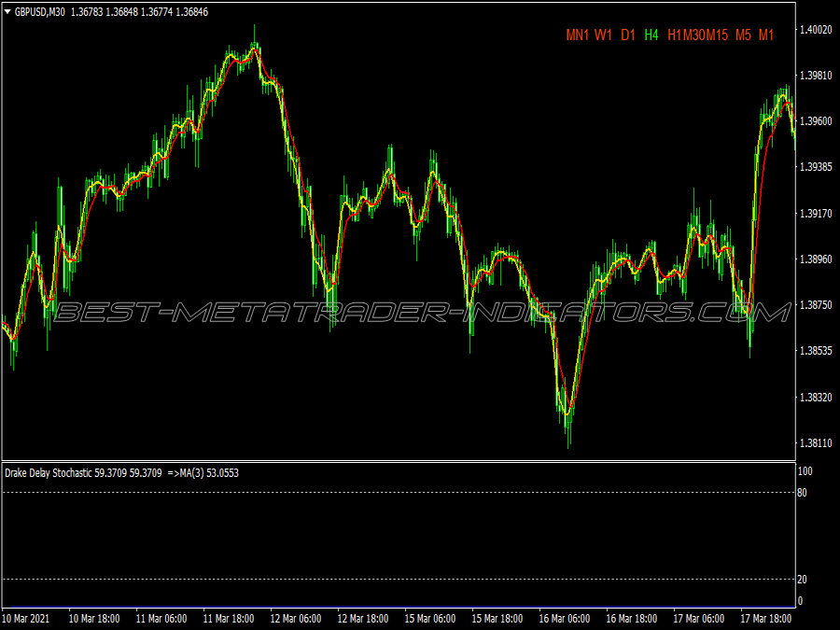Click the 10 Mar 2021 date label
The height and width of the screenshot is (630, 840).
point(26,619)
